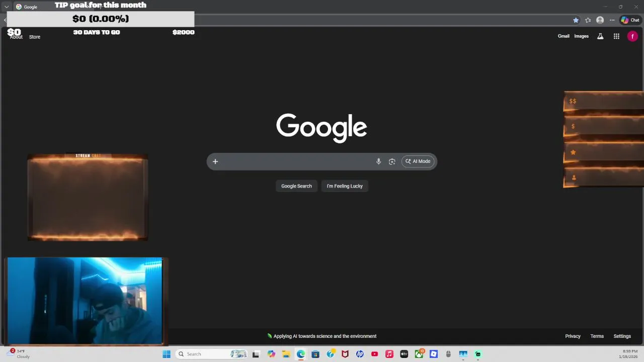The height and width of the screenshot is (362, 644).
Task: Open Microsoft Store from taskbar
Action: click(x=315, y=354)
